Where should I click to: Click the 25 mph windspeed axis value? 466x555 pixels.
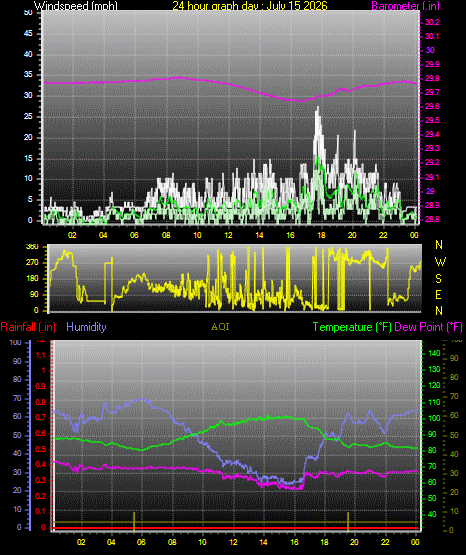[x=28, y=116]
